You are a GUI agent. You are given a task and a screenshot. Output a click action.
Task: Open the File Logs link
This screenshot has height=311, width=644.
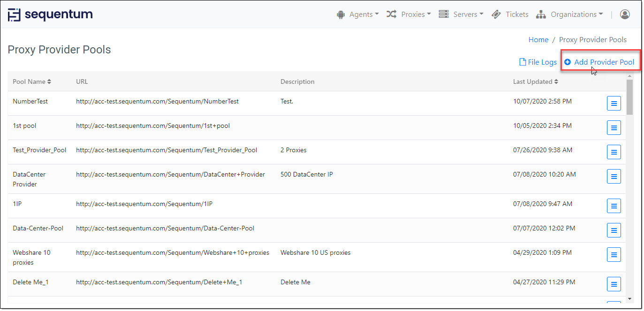(538, 62)
